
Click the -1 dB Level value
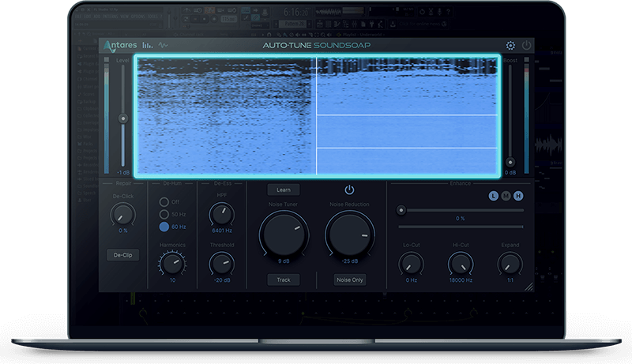[123, 173]
